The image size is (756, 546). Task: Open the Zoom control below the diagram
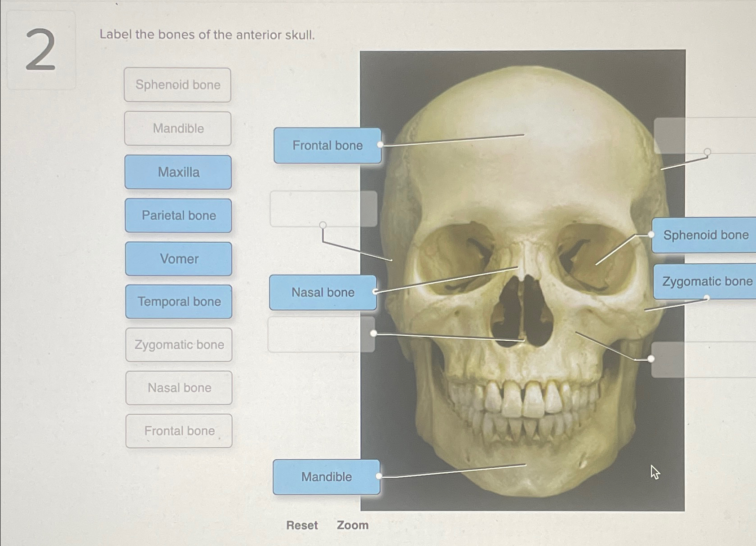pyautogui.click(x=353, y=525)
